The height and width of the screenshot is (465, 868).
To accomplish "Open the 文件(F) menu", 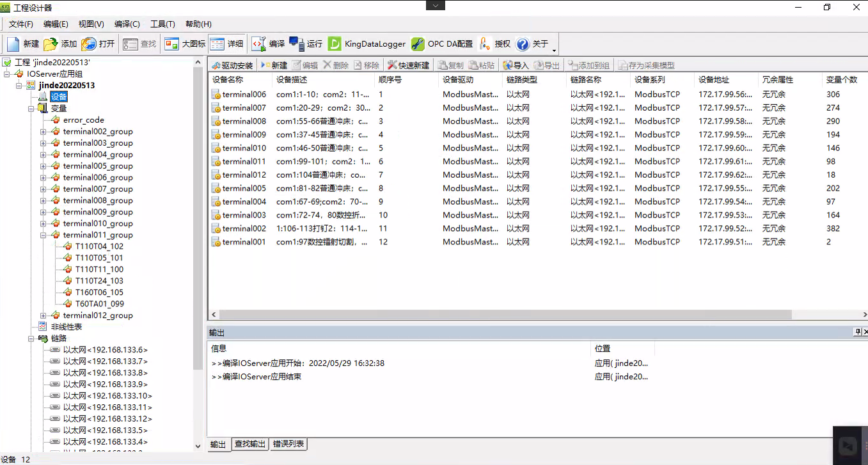I will (20, 24).
